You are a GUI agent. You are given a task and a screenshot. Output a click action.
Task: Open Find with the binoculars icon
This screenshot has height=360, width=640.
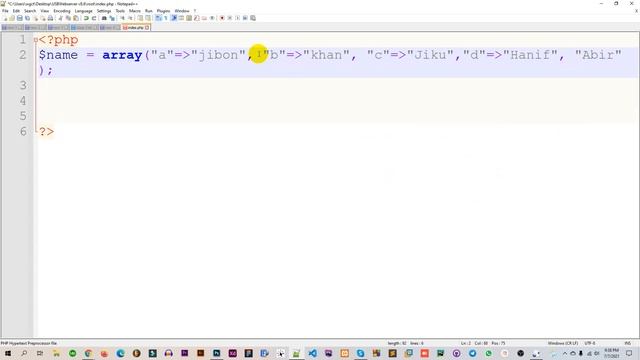coord(104,18)
